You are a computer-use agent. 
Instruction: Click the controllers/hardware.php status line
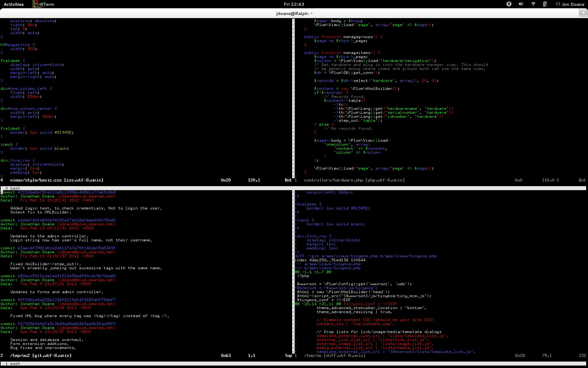click(440, 180)
